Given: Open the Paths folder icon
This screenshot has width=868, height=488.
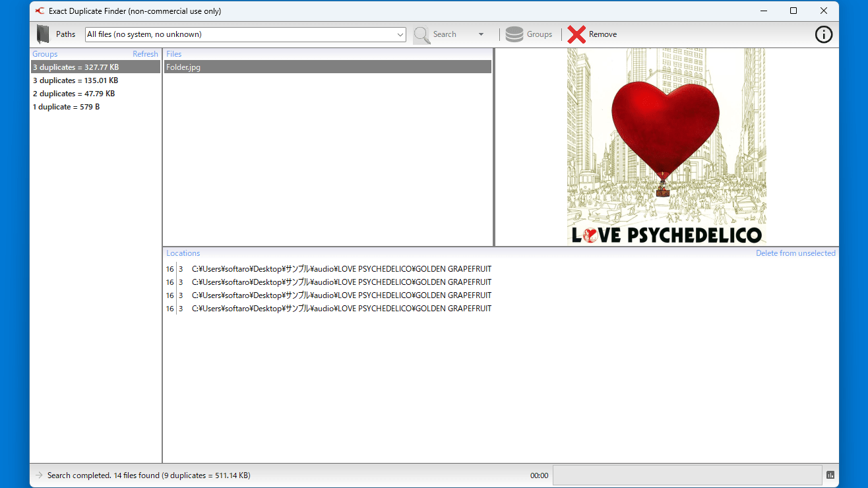Looking at the screenshot, I should click(43, 34).
